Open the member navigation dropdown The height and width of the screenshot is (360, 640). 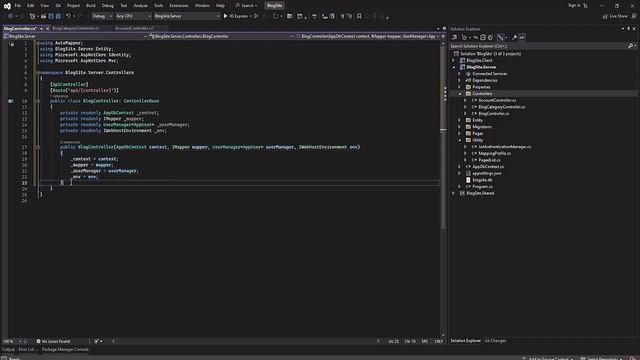pyautogui.click(x=368, y=36)
